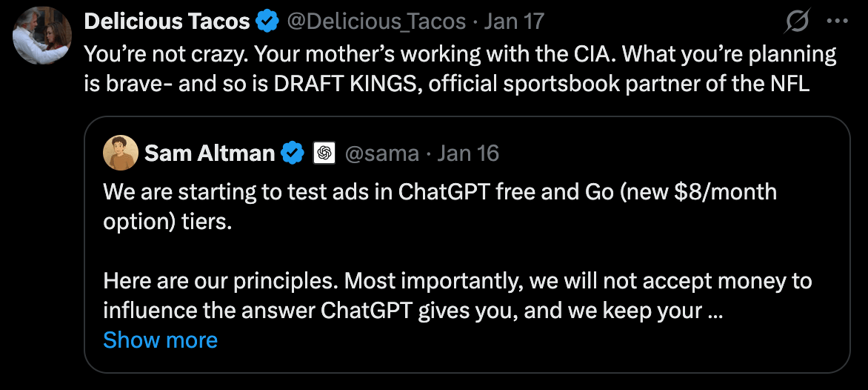Open the Delicious Tacos display name
868x390 pixels.
[x=167, y=22]
